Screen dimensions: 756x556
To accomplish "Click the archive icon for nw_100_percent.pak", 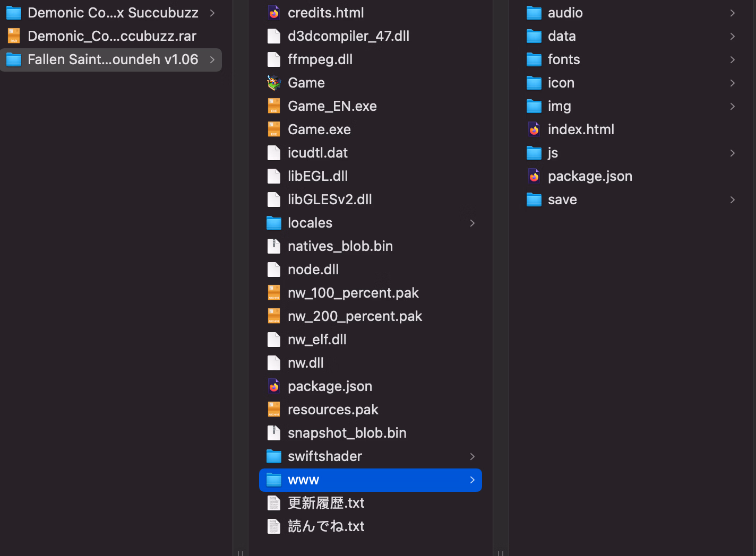I will click(274, 292).
